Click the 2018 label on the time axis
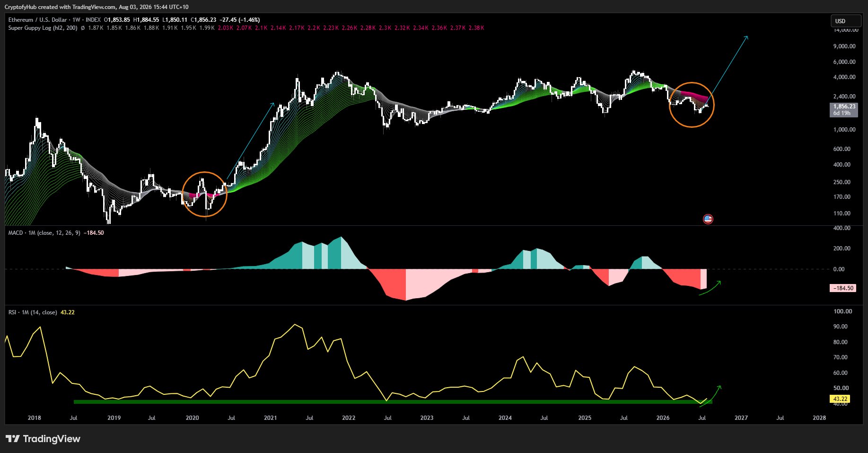Image resolution: width=868 pixels, height=453 pixels. tap(35, 418)
